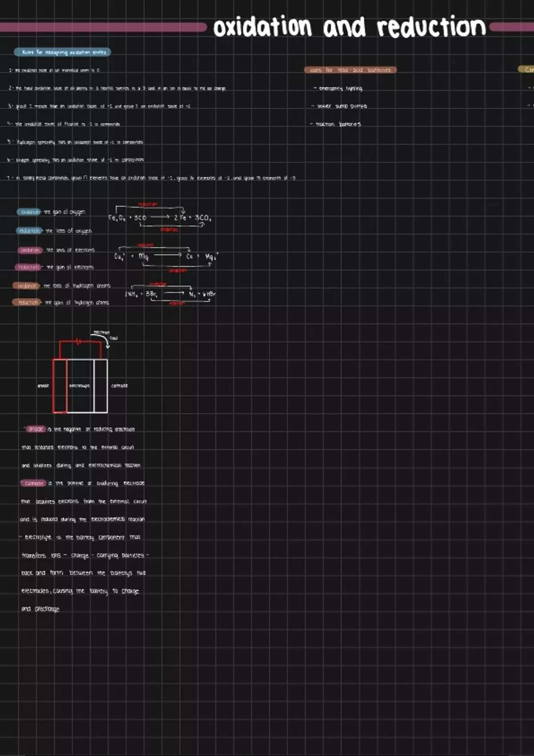Select the "electrolyte" label inside the cell
534x756 pixels.
[80, 386]
